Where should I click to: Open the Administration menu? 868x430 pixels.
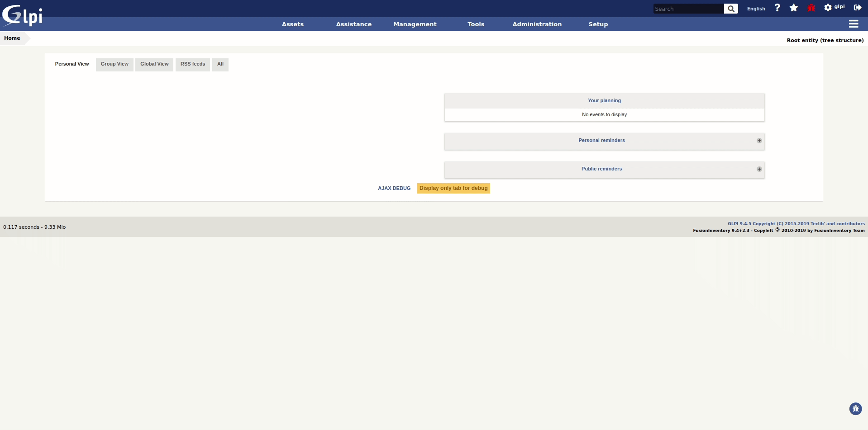(x=537, y=24)
